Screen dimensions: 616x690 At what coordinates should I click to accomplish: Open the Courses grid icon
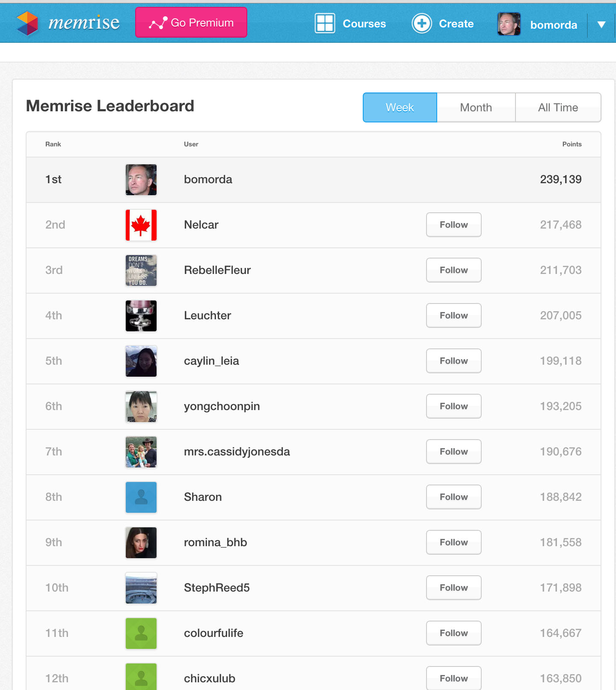[325, 23]
